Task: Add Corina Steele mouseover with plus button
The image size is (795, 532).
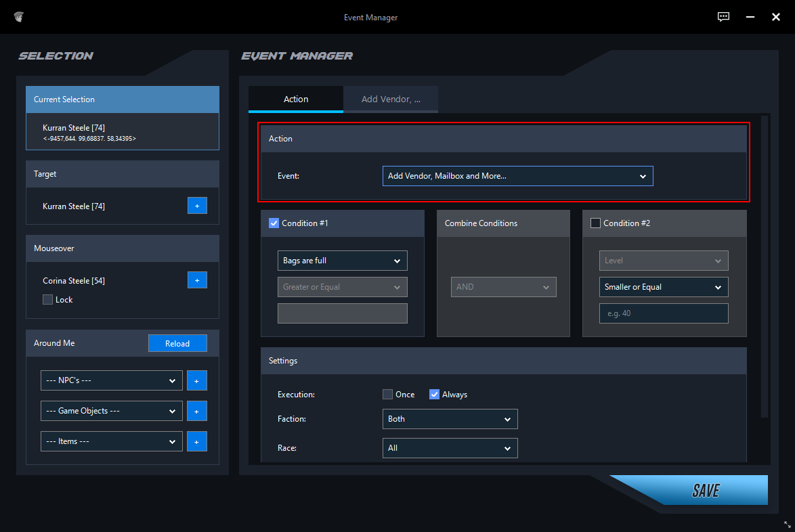Action: tap(197, 280)
